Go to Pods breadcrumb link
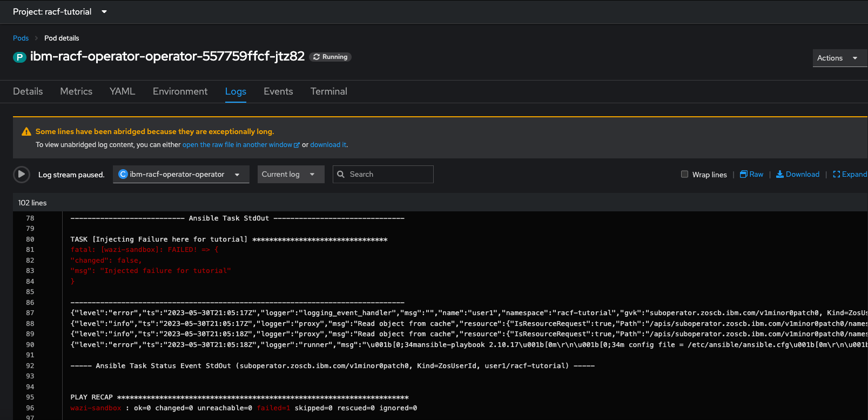This screenshot has width=868, height=420. (x=21, y=38)
